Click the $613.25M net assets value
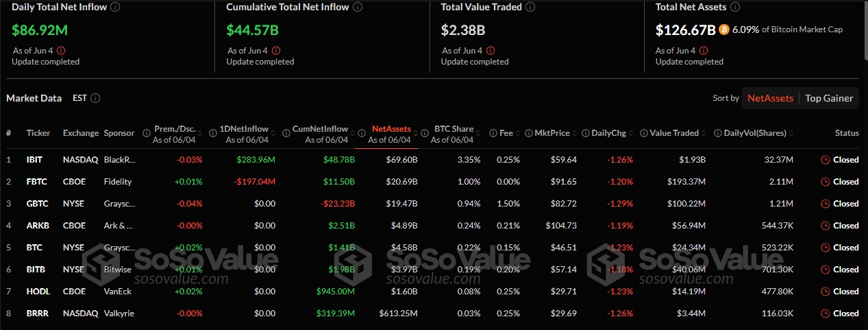Screen dimensions: 868x330 (399, 314)
